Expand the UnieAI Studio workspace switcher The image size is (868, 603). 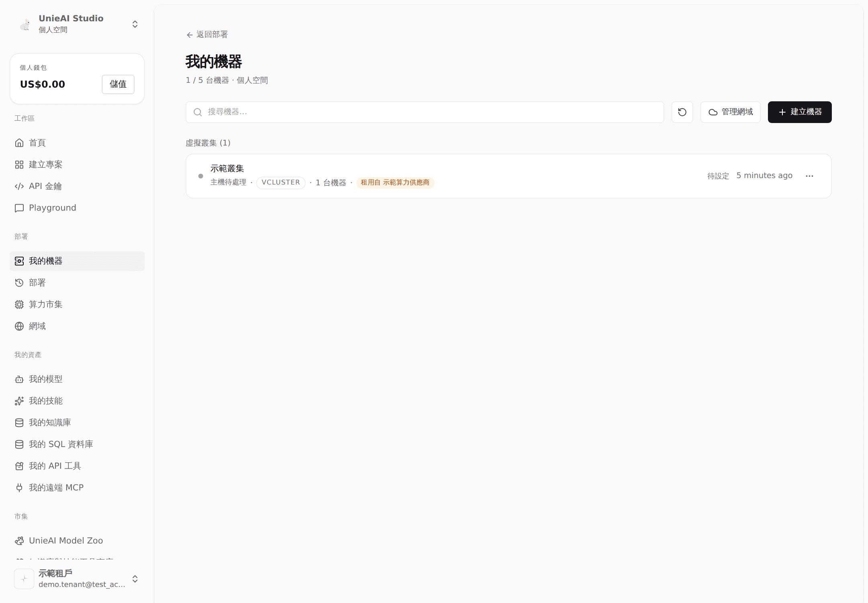tap(135, 24)
